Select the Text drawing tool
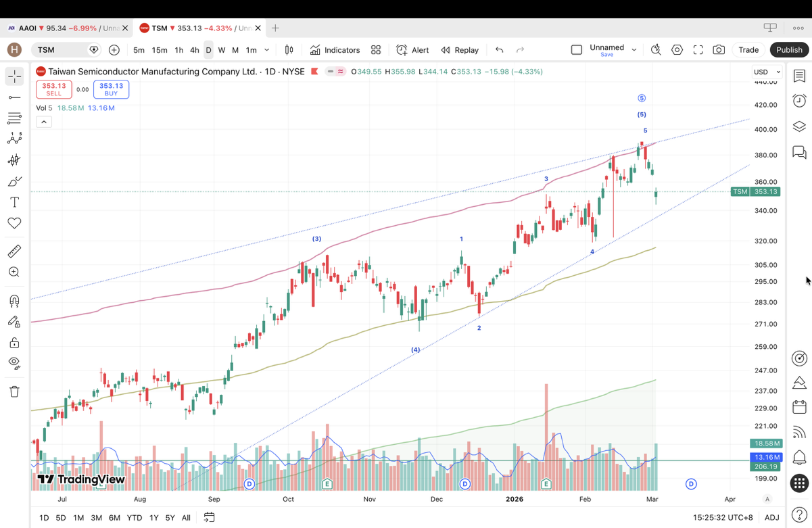Viewport: 812px width, 528px height. pos(14,202)
